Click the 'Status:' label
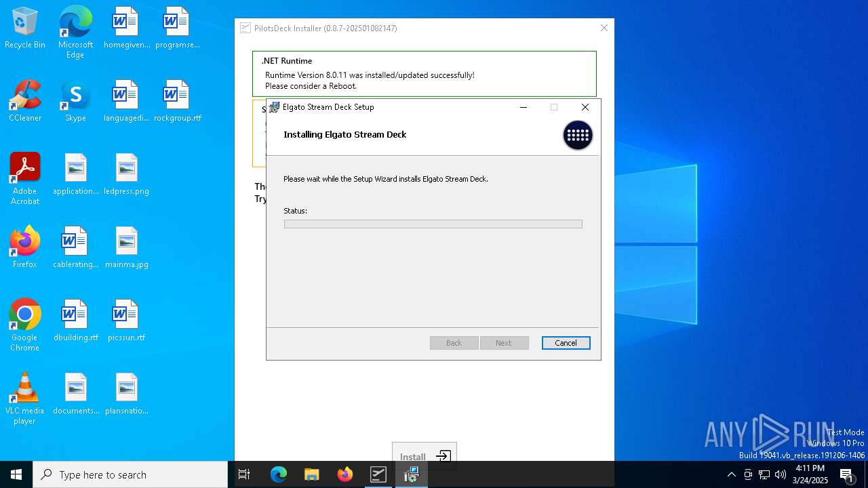This screenshot has height=488, width=868. (295, 211)
